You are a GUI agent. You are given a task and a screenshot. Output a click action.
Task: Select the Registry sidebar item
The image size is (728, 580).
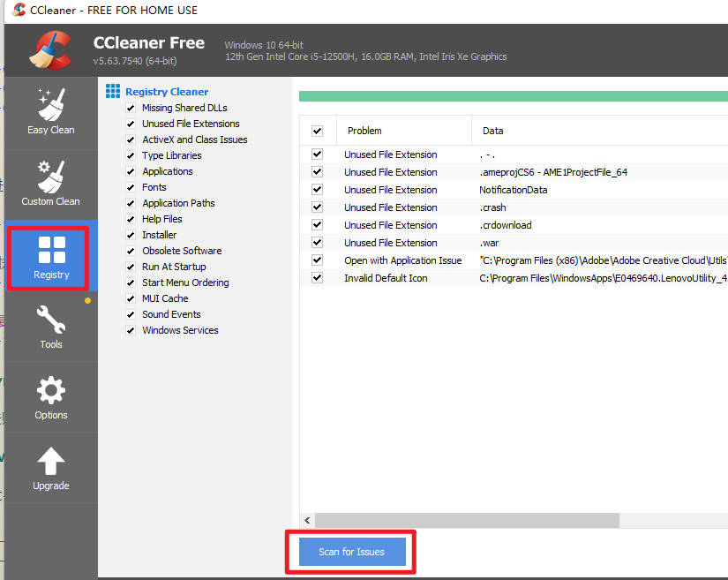[50, 257]
